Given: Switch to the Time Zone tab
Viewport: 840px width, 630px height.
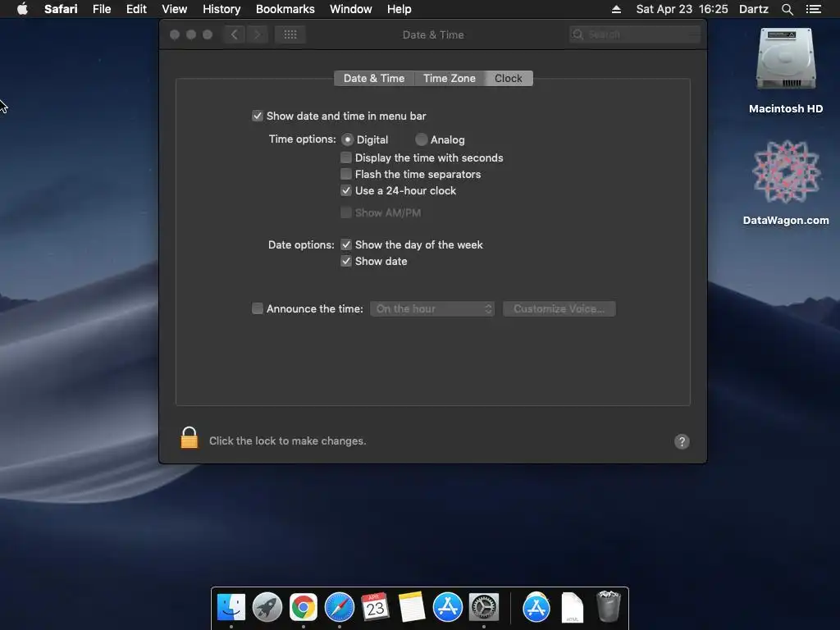Looking at the screenshot, I should pyautogui.click(x=450, y=78).
